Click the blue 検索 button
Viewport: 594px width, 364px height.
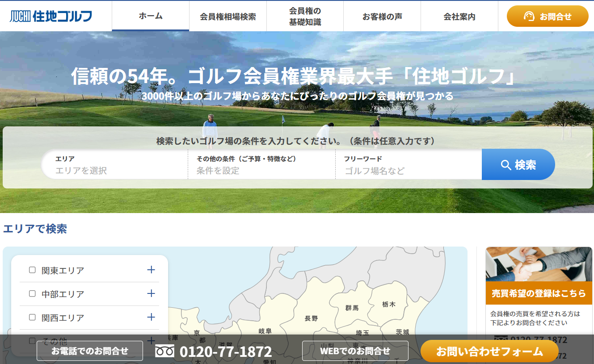(x=518, y=164)
